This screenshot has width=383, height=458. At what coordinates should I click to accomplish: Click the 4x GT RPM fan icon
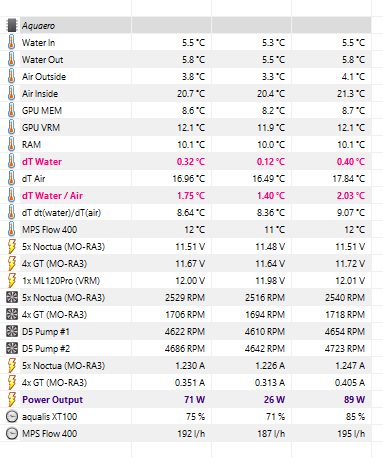[x=12, y=314]
